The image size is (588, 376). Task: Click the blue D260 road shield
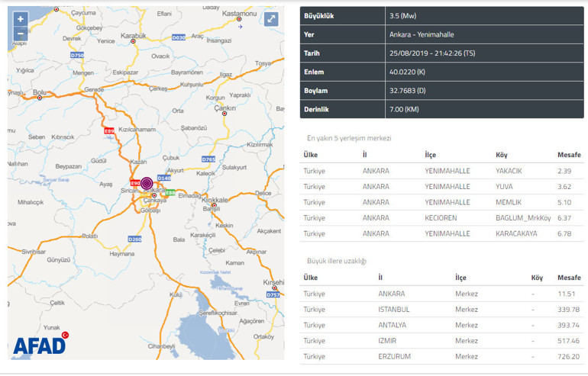pyautogui.click(x=134, y=239)
